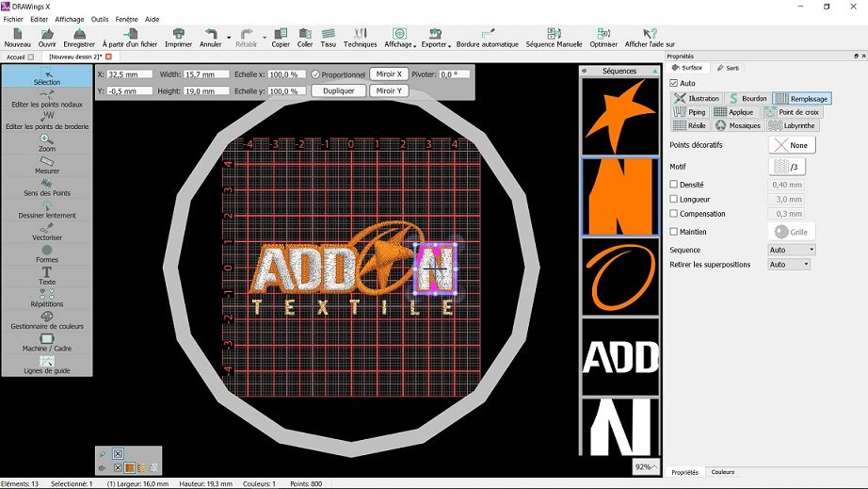Toggle the Auto checkbox in Surface
This screenshot has width=868, height=489.
coord(674,83)
